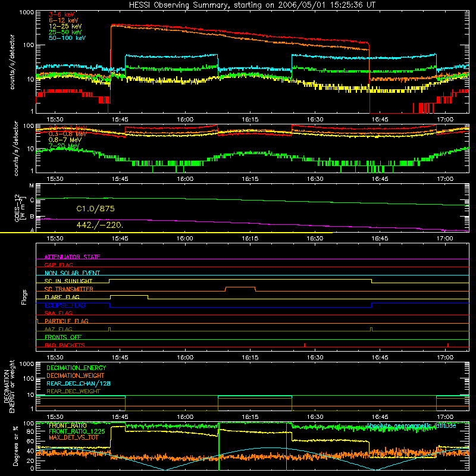Click 17:00 time label below the decimation panel
Viewport: 476px width, 476px height.
[x=444, y=417]
